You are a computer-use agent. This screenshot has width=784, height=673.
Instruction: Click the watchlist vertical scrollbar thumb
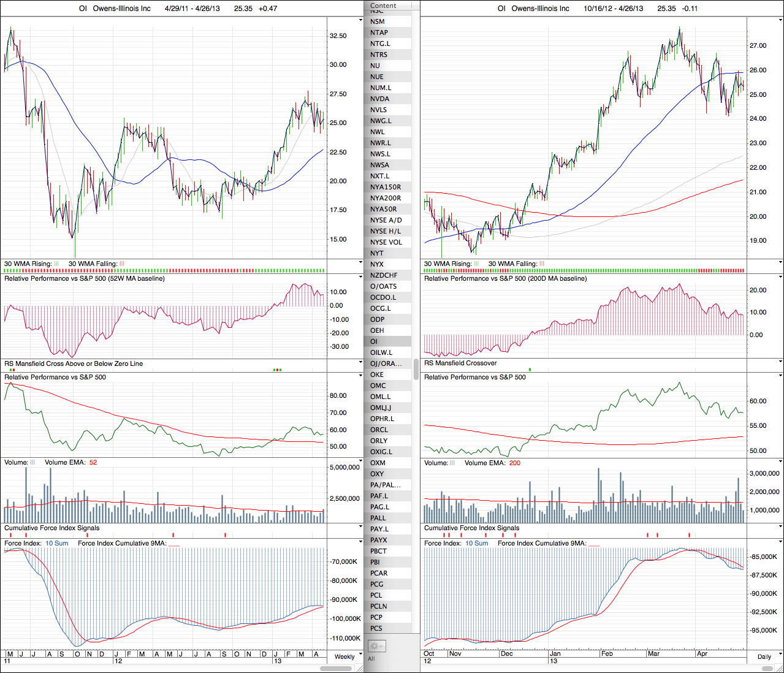point(416,369)
